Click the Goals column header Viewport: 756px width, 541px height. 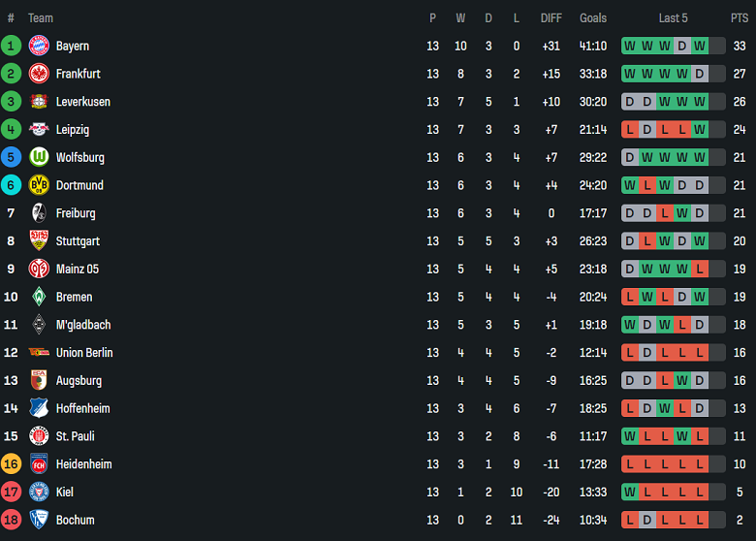(x=593, y=17)
